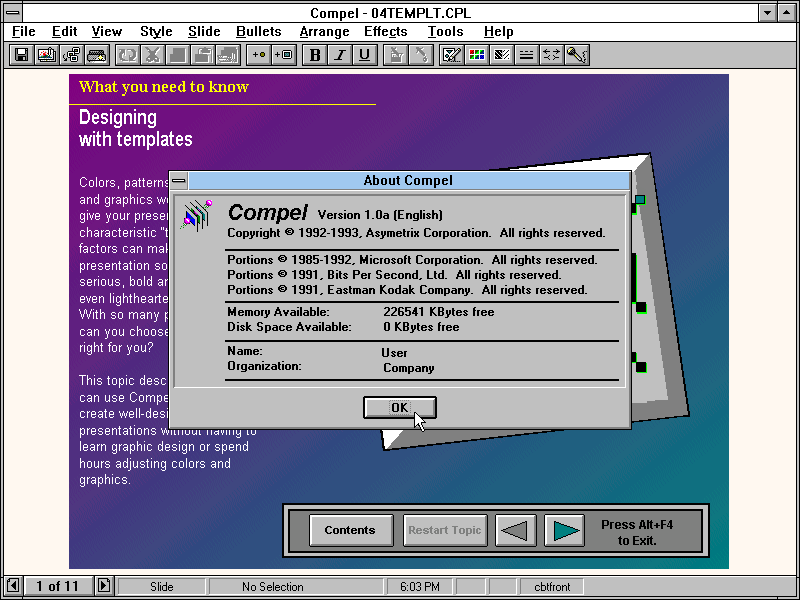
Task: Open the Style menu
Action: (156, 32)
